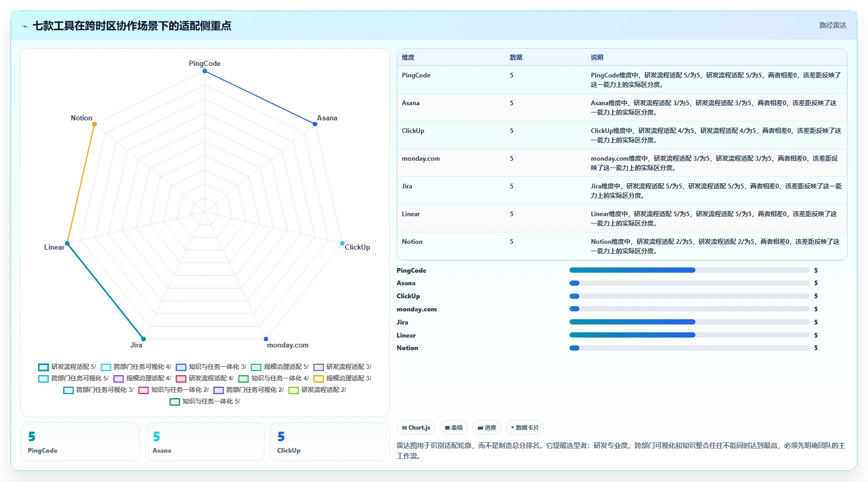
Task: Select the PingCode row name in table
Action: pyautogui.click(x=416, y=75)
